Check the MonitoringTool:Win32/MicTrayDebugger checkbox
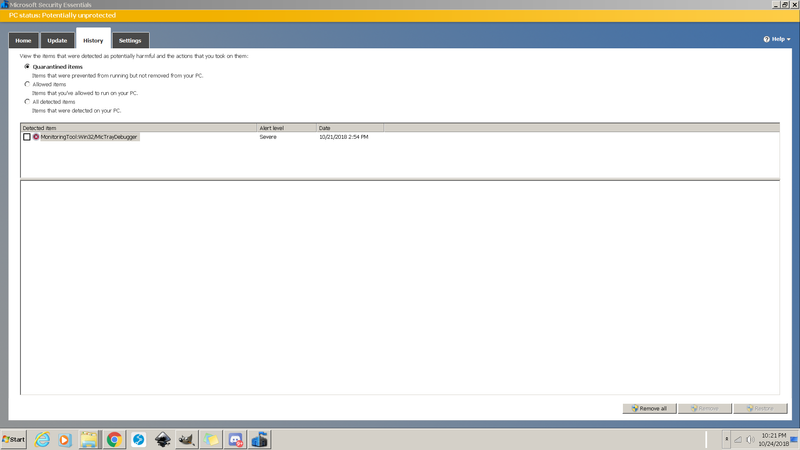This screenshot has width=800, height=450. [27, 137]
